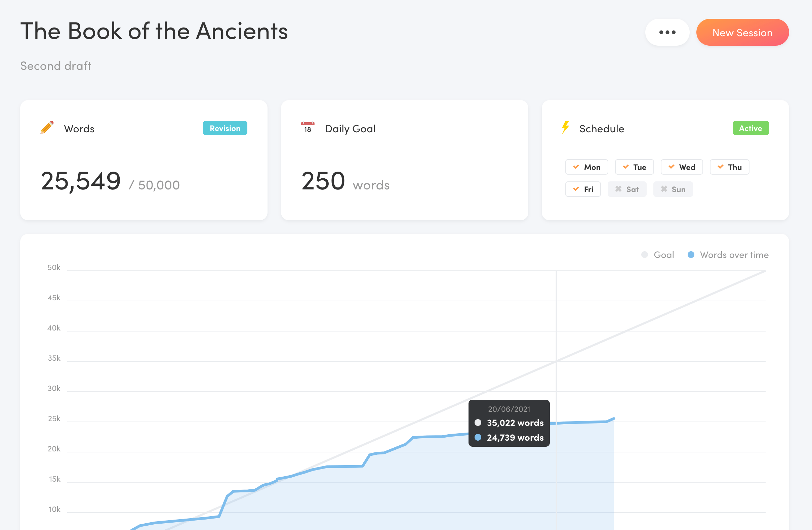Image resolution: width=812 pixels, height=530 pixels.
Task: Click the end point of the blue words line
Action: click(614, 418)
